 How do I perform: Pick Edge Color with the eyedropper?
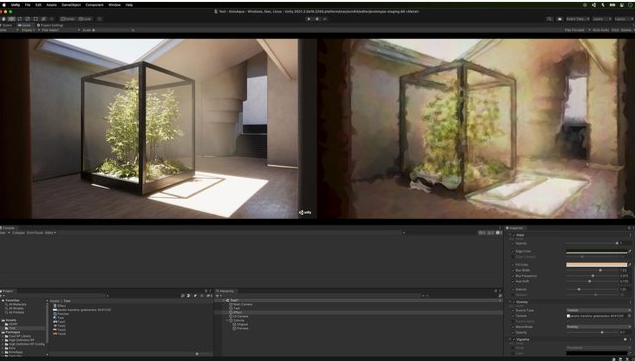pyautogui.click(x=630, y=252)
